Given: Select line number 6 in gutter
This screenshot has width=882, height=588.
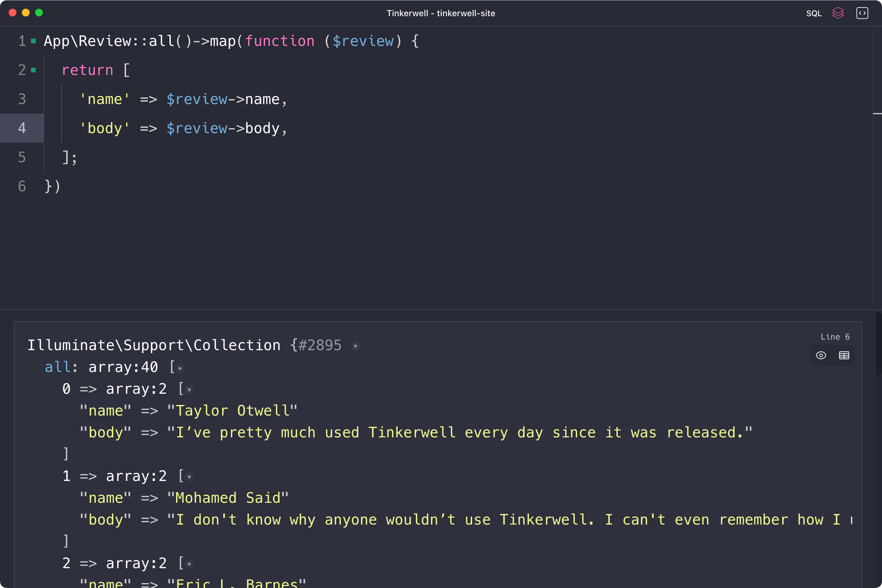Looking at the screenshot, I should point(22,186).
